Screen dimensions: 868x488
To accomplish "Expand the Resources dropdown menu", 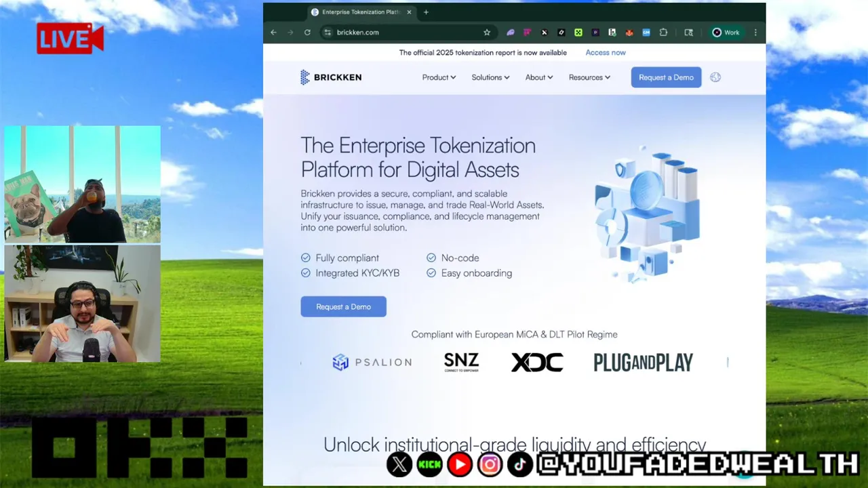I will (589, 77).
